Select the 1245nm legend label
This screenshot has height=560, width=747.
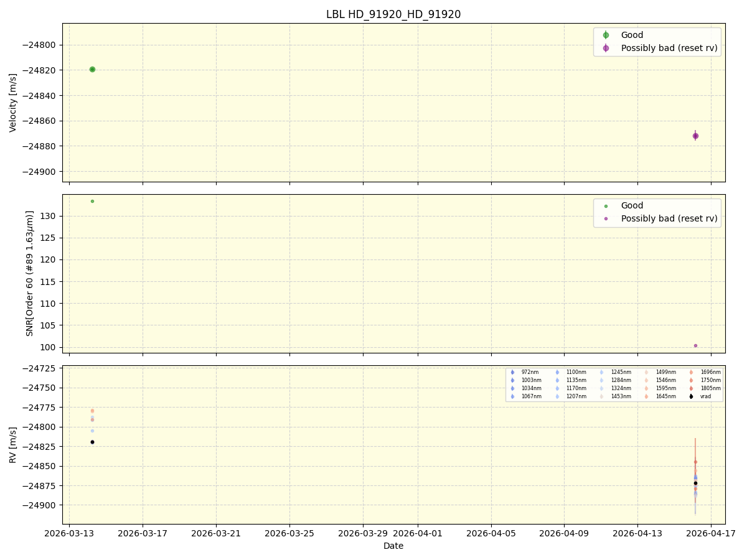click(x=621, y=372)
